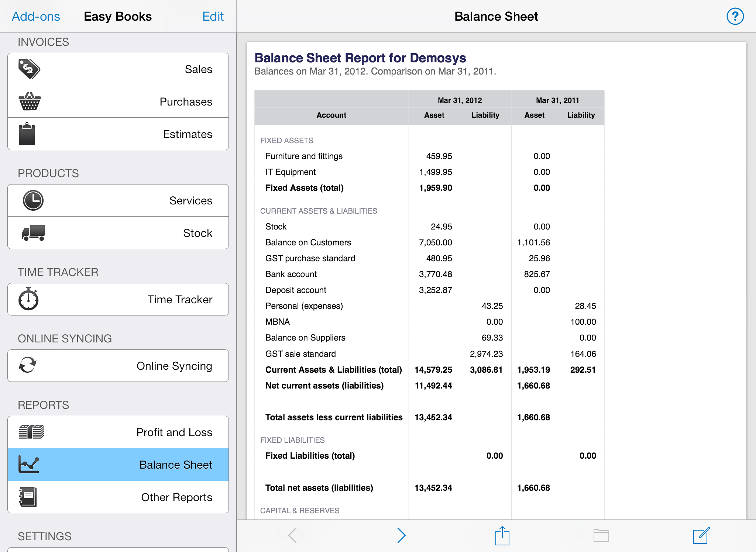Screen dimensions: 756x552
Task: Open the Add-ons screen
Action: pos(36,16)
